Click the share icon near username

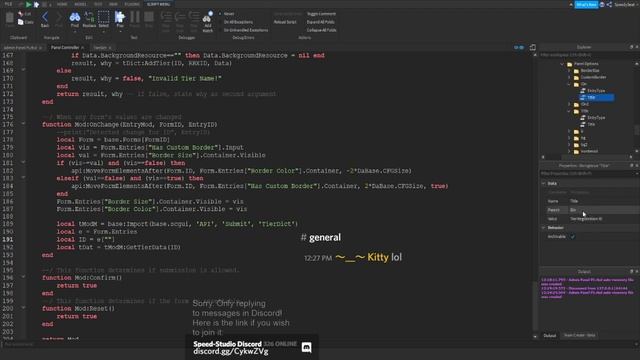tap(609, 4)
